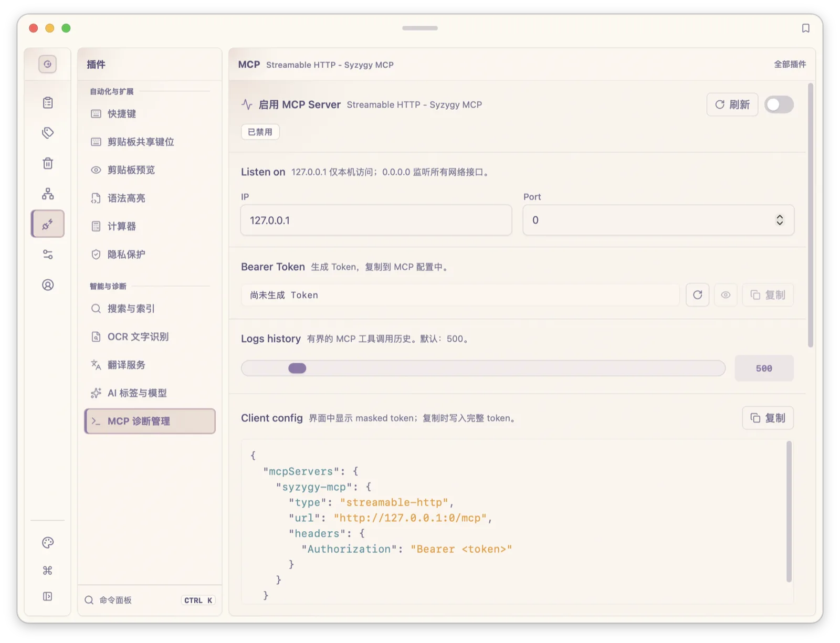Click the Logs history 500 value box
Image resolution: width=840 pixels, height=643 pixels.
[764, 368]
